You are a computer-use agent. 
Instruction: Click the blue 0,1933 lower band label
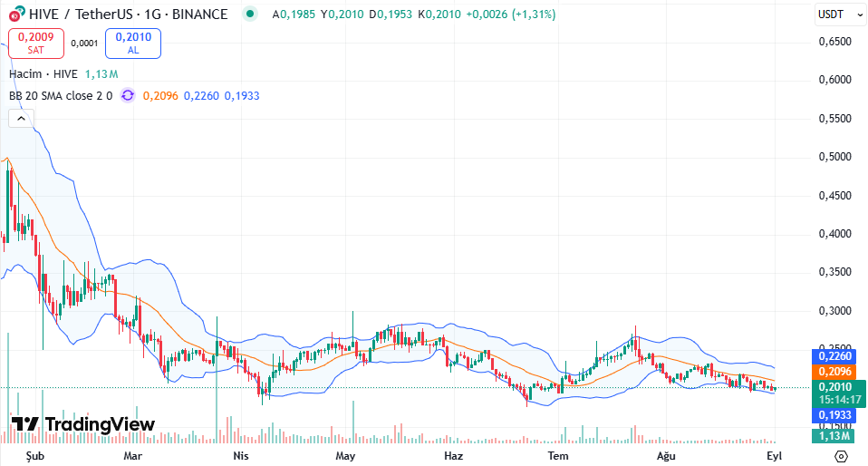pyautogui.click(x=834, y=415)
